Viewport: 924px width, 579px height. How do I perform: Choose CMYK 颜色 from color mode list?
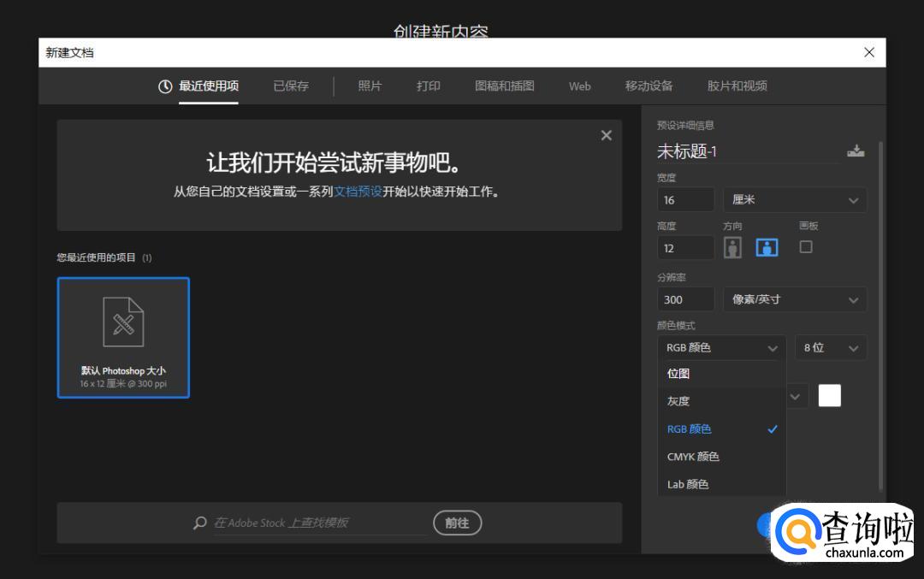coord(721,457)
